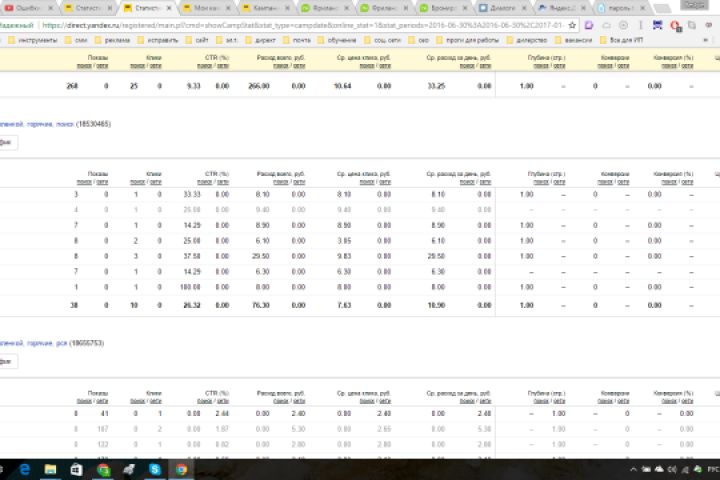Select the click price value 3.05
This screenshot has width=720, height=480.
pyautogui.click(x=344, y=241)
